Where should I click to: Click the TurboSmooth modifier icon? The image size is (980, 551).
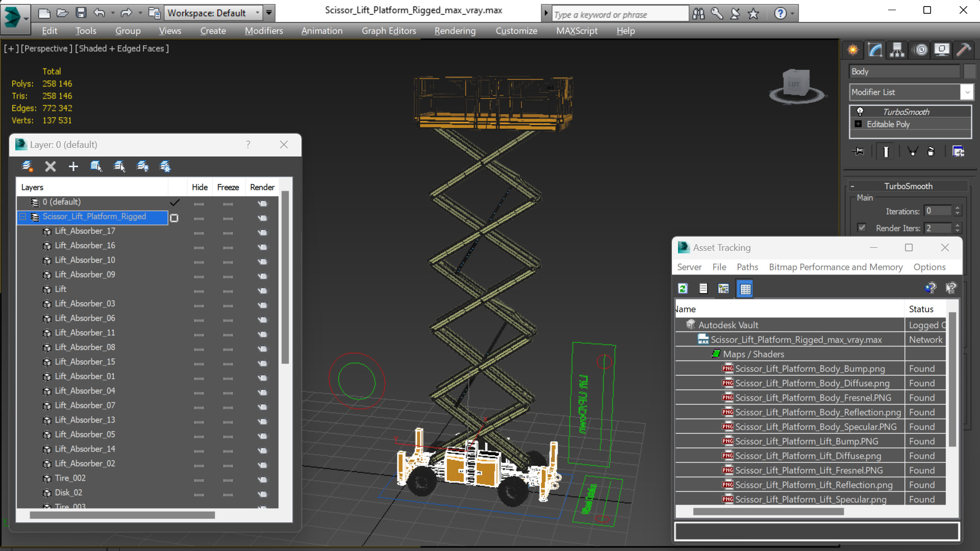(860, 111)
